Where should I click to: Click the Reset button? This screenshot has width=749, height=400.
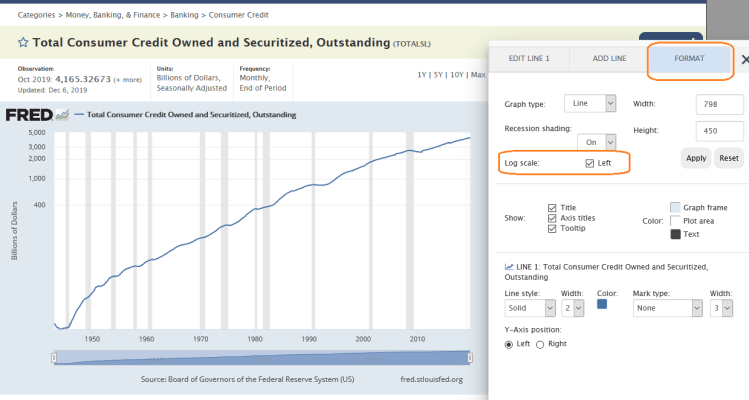point(729,158)
